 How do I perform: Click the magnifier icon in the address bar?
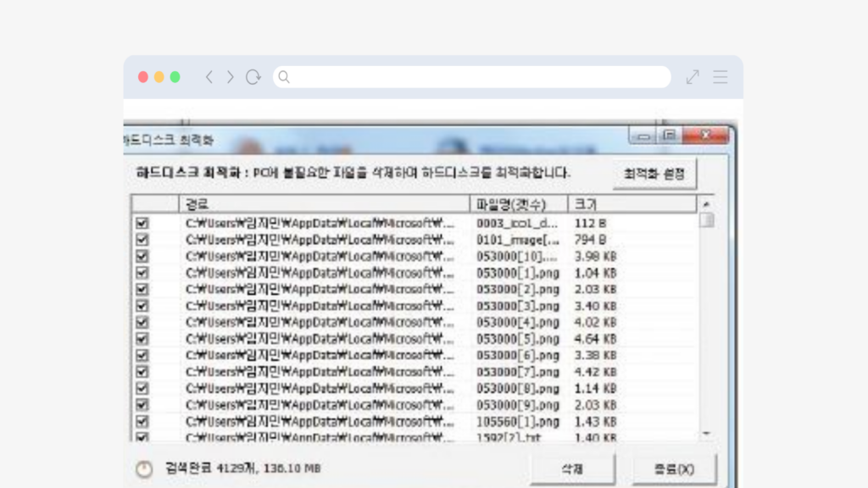(284, 77)
